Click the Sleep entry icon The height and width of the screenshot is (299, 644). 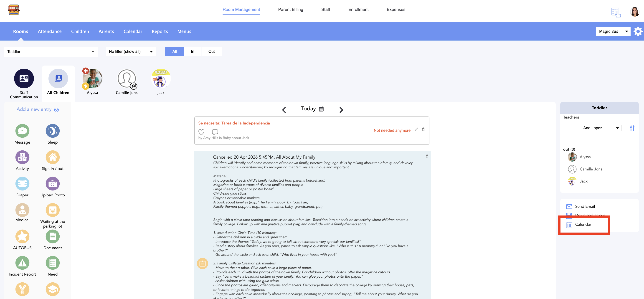53,131
